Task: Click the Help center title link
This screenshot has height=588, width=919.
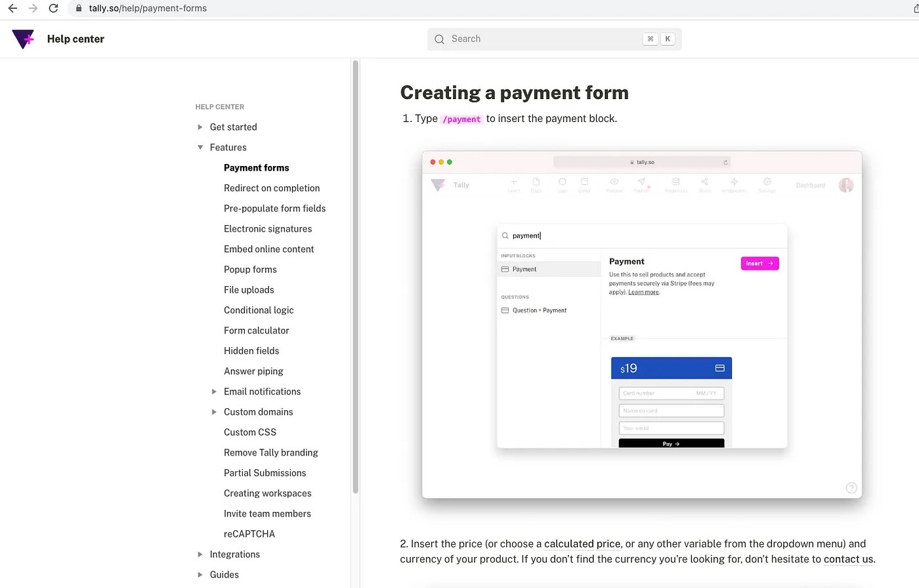Action: pyautogui.click(x=75, y=39)
